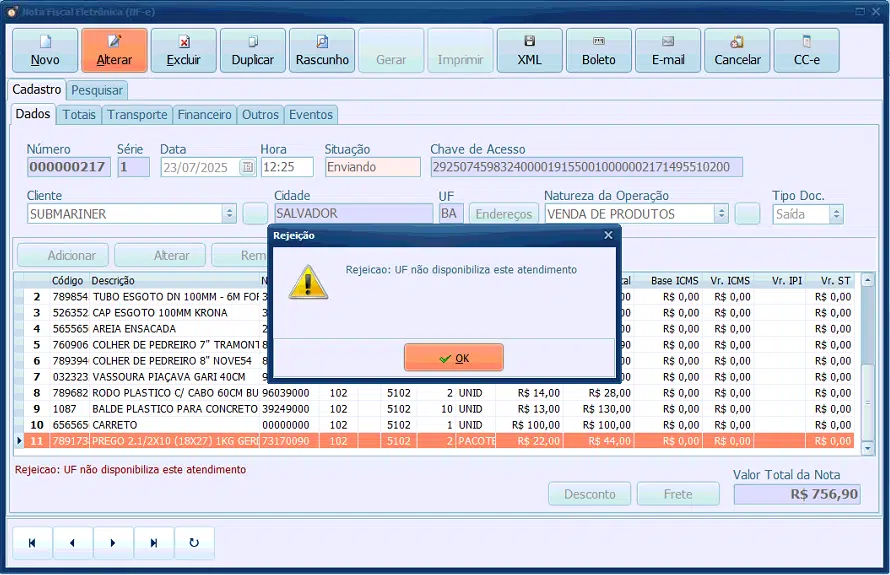Open the Rascunho draft preview
The height and width of the screenshot is (575, 890).
[322, 51]
